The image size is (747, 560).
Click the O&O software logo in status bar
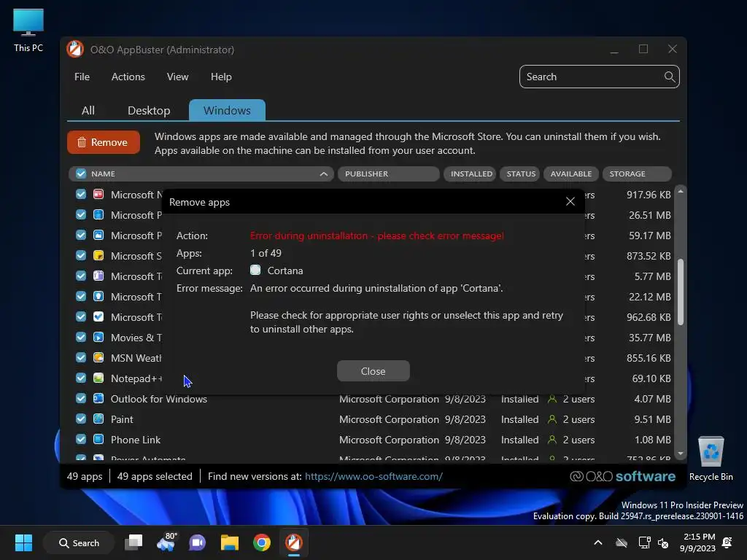click(623, 476)
